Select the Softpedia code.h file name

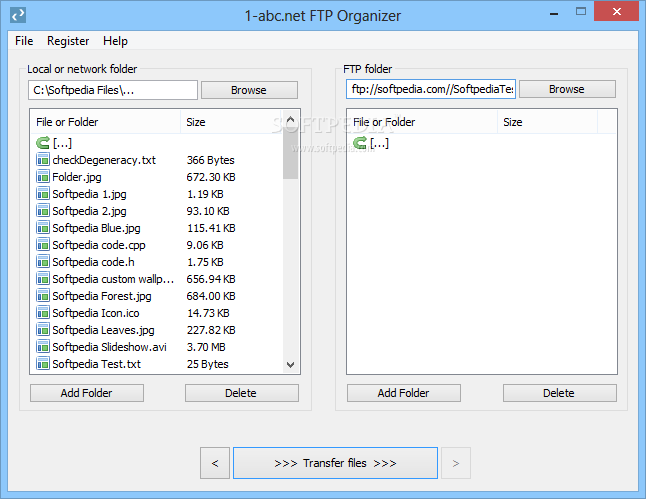94,262
